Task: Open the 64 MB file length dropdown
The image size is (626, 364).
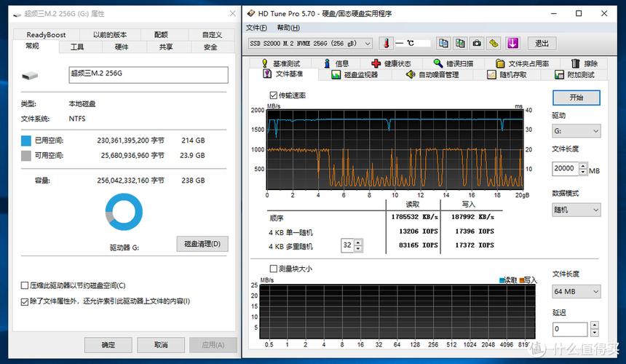Action: click(x=577, y=291)
